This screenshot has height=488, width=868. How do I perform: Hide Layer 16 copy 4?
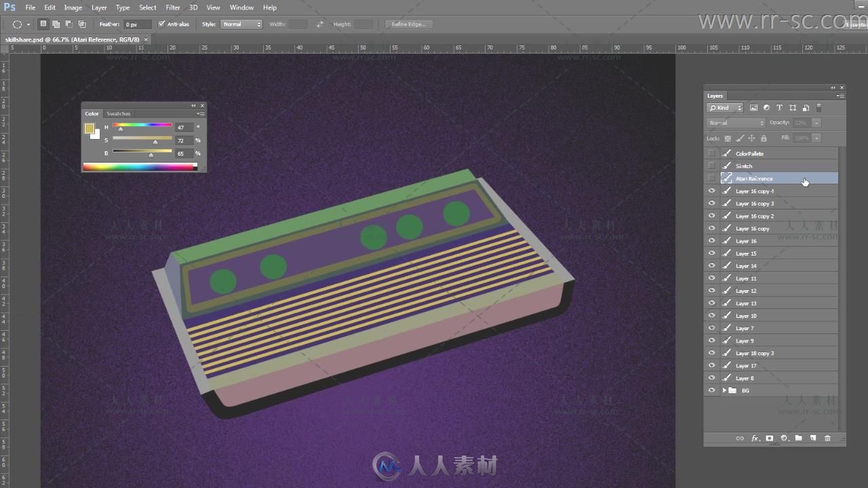[x=711, y=190]
